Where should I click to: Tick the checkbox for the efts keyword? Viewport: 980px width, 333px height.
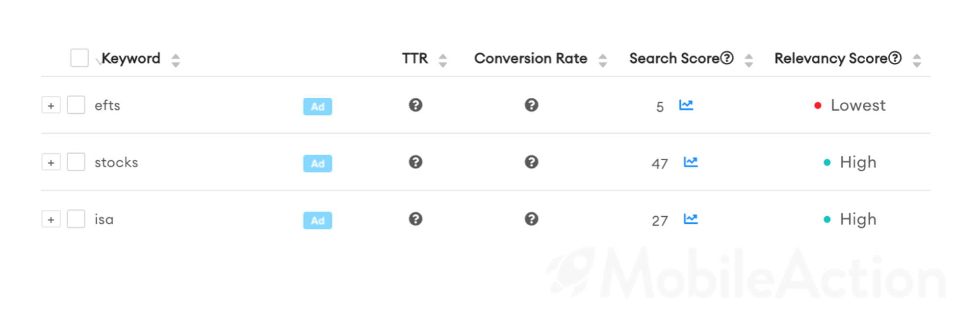[x=76, y=105]
